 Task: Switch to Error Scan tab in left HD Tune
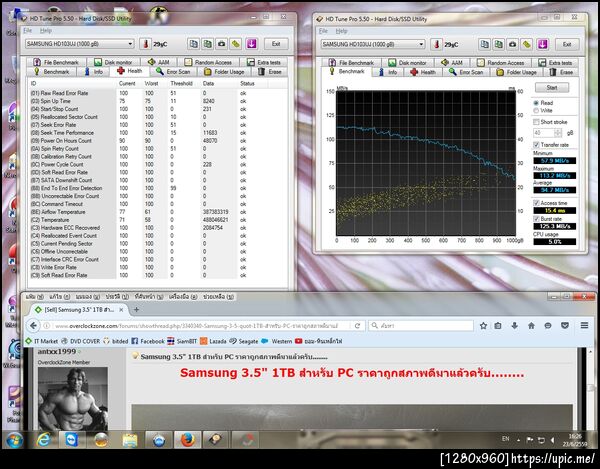point(173,72)
